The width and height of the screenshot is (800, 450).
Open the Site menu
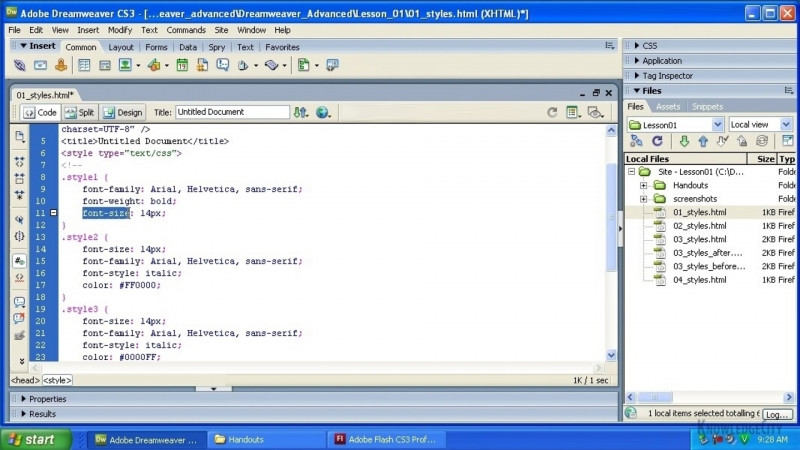pyautogui.click(x=221, y=30)
